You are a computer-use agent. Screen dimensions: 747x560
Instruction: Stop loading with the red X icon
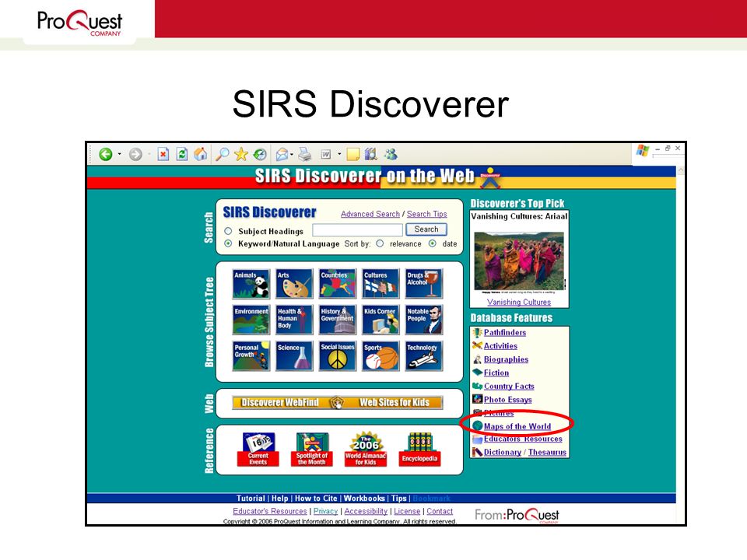click(x=163, y=154)
